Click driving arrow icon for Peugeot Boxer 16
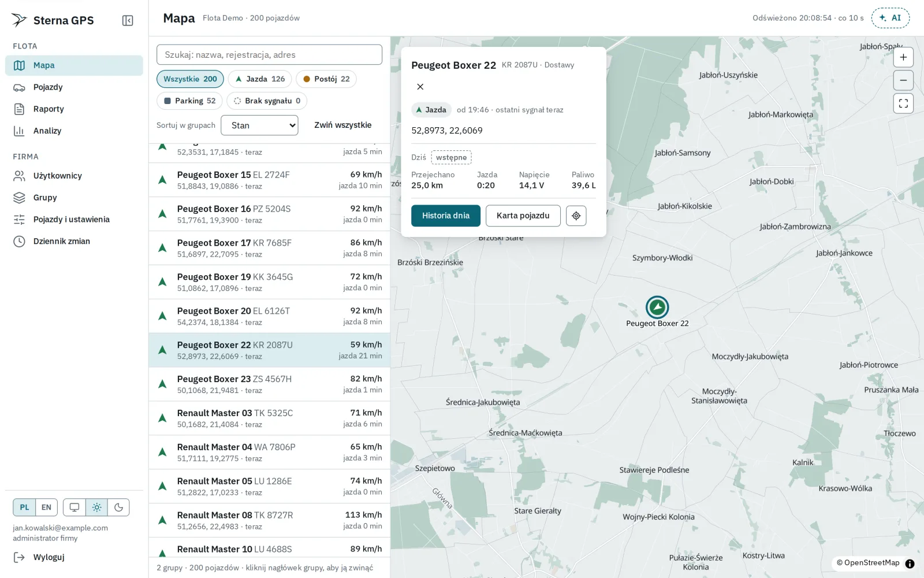924x578 pixels. [x=163, y=214]
